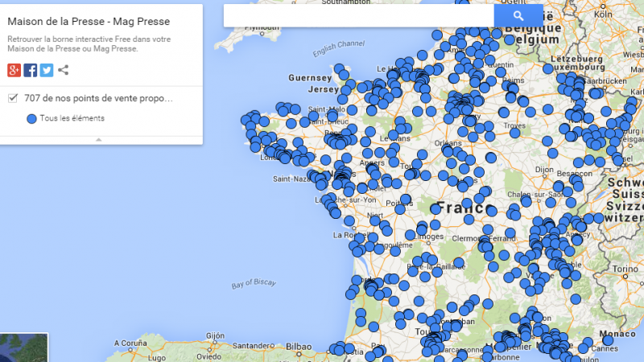
Task: Click the France country label on map
Action: pos(464,208)
